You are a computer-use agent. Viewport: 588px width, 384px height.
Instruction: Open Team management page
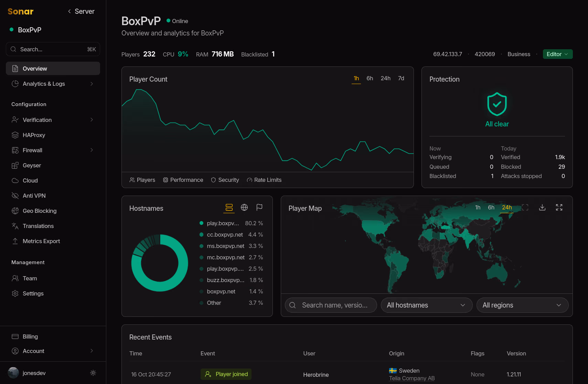click(x=53, y=278)
